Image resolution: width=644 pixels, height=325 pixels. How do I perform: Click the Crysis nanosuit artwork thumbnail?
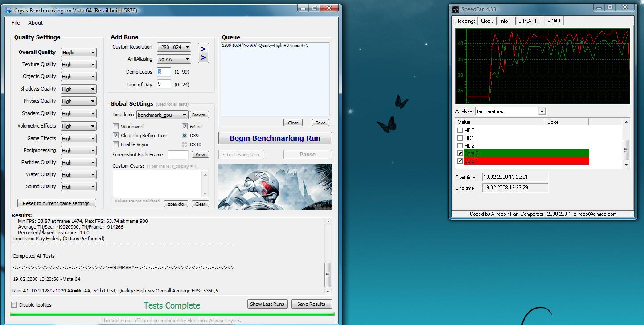(x=275, y=187)
